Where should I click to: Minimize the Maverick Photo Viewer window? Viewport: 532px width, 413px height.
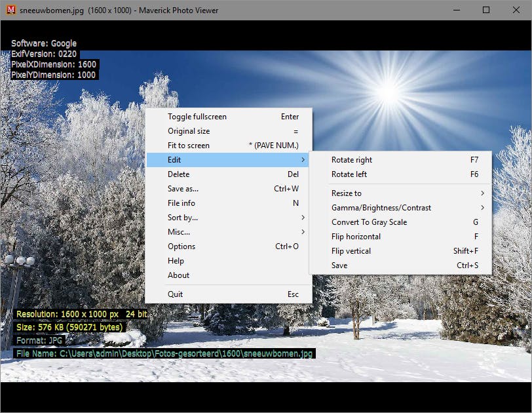(x=457, y=10)
